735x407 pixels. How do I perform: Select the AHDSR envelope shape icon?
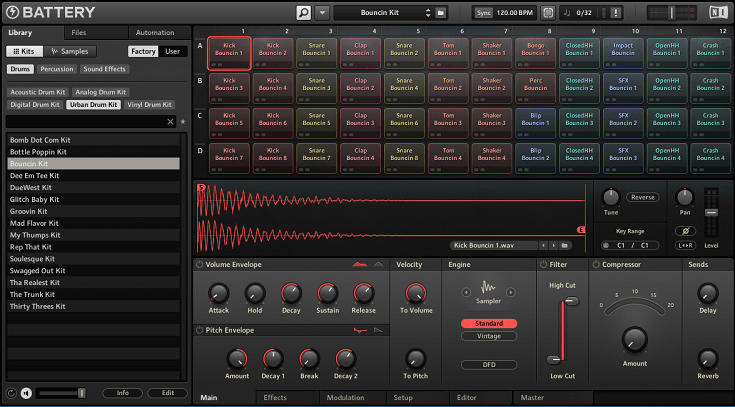pyautogui.click(x=360, y=264)
